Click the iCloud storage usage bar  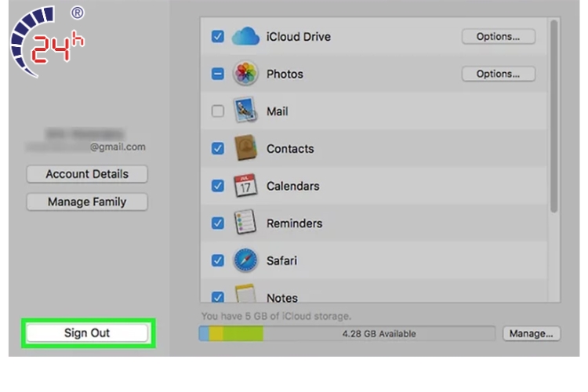click(347, 333)
